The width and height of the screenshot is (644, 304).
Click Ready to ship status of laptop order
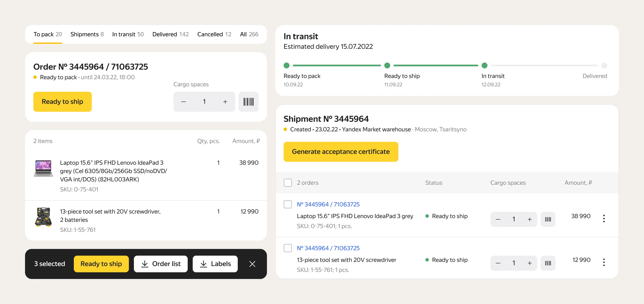(447, 216)
